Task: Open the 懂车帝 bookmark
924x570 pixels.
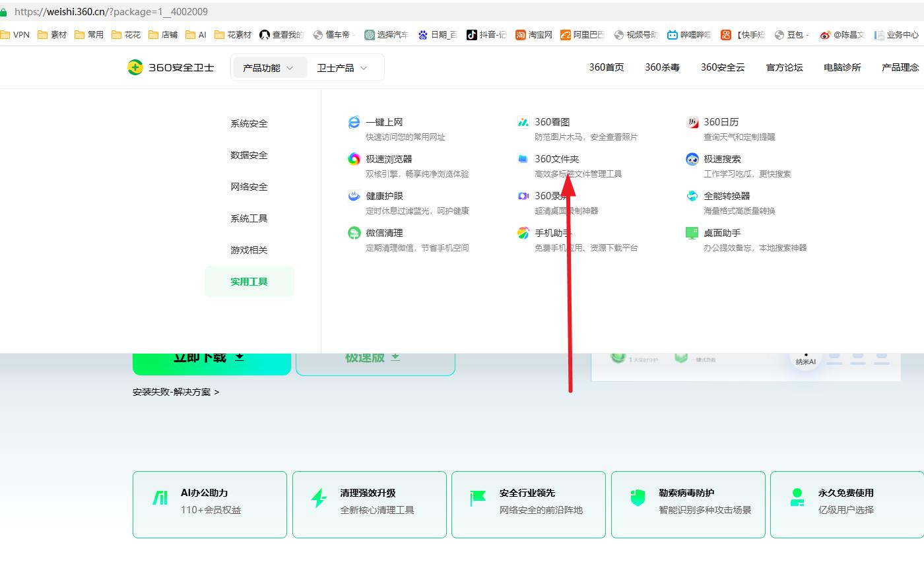Action: tap(334, 35)
